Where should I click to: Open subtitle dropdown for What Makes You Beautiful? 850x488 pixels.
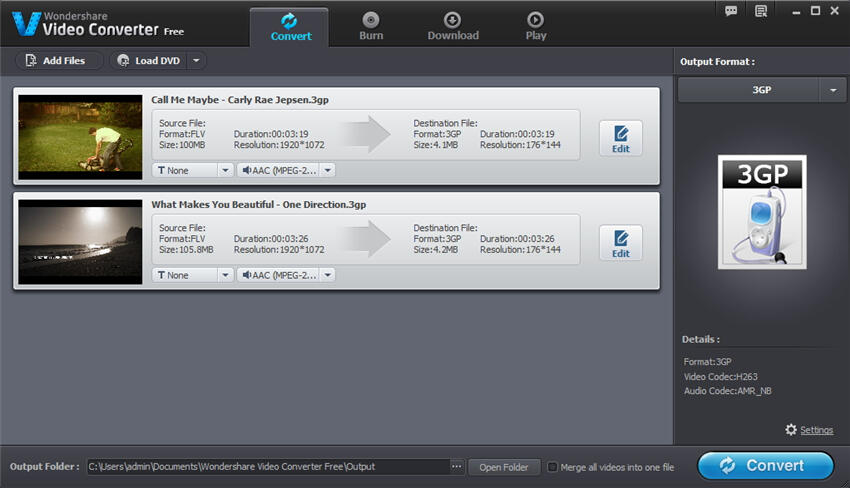pyautogui.click(x=226, y=275)
